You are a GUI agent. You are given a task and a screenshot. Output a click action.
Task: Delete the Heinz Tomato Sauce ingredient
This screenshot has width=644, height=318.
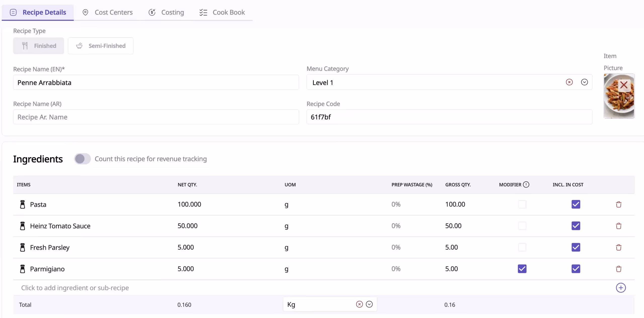coord(619,226)
